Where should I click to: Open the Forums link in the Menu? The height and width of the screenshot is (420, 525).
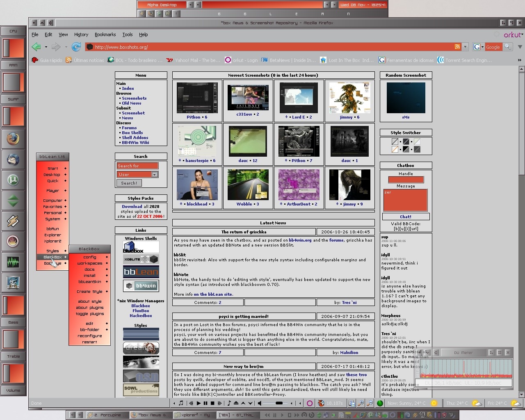coord(129,128)
